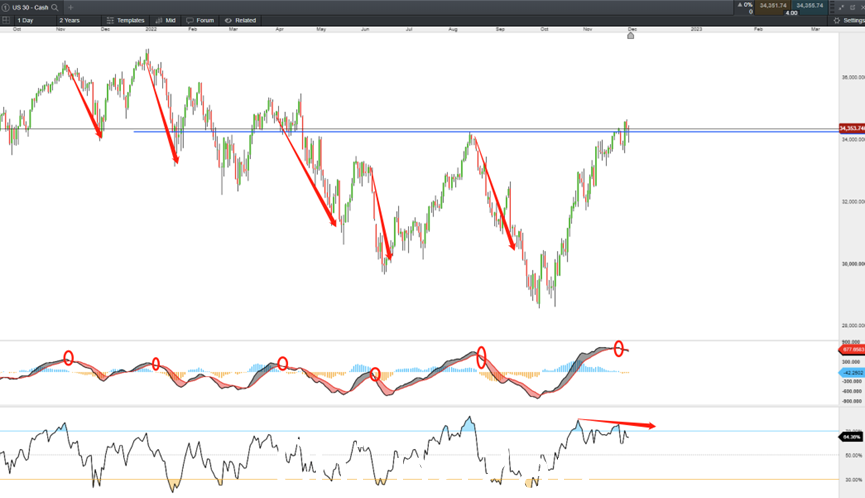The height and width of the screenshot is (498, 865).
Task: Click the RSI value label 64.36%
Action: (x=851, y=437)
